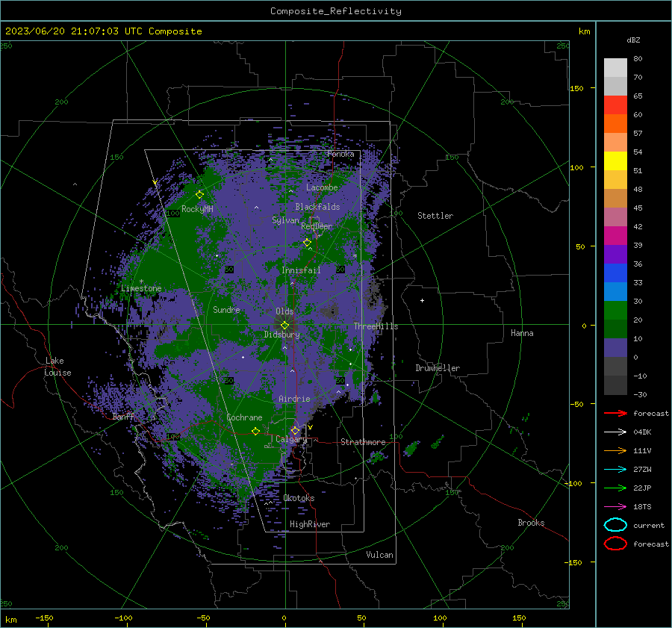Click the yellow radar-site diamond above Didsbury
This screenshot has height=628, width=672.
pos(285,326)
